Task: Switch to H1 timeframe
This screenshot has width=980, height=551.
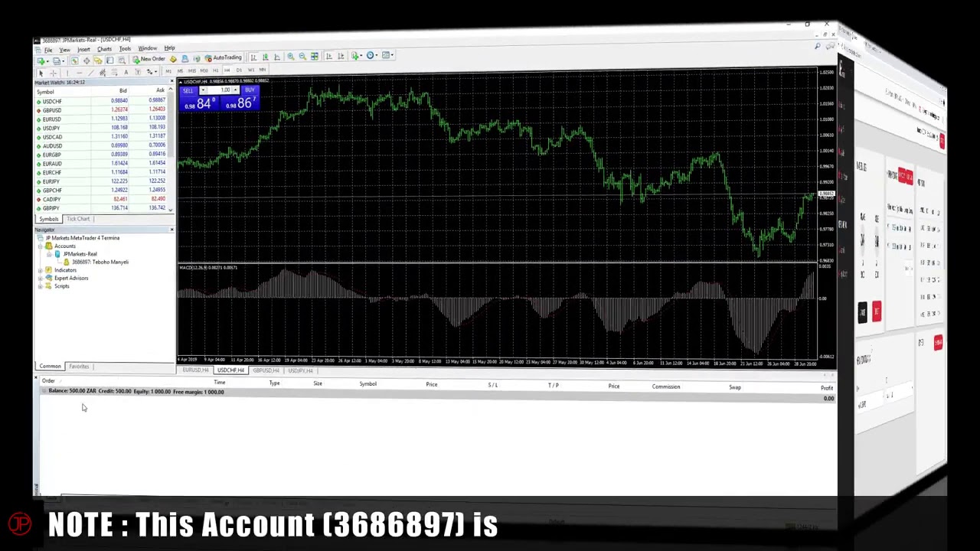Action: 215,70
